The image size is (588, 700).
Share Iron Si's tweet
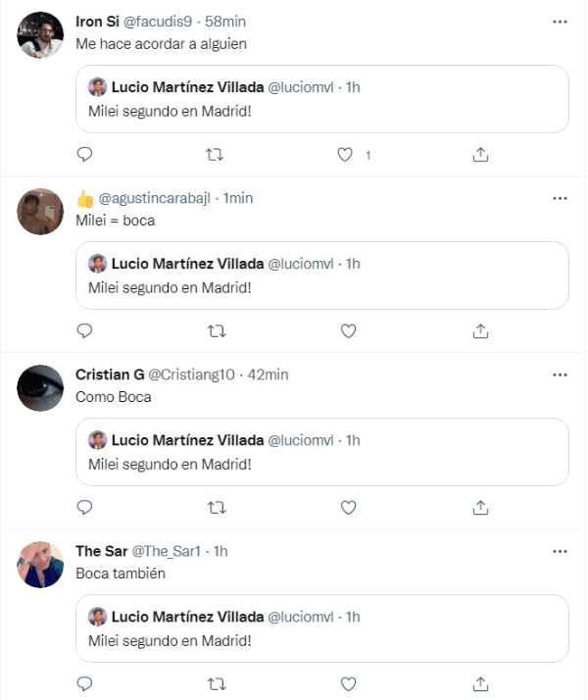(x=480, y=155)
